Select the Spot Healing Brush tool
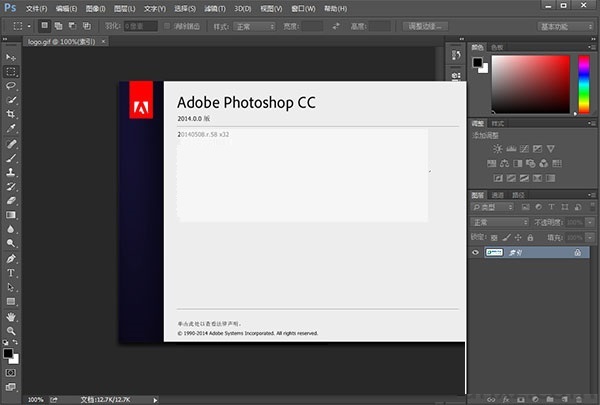Screen dimensions: 600x405 point(11,144)
